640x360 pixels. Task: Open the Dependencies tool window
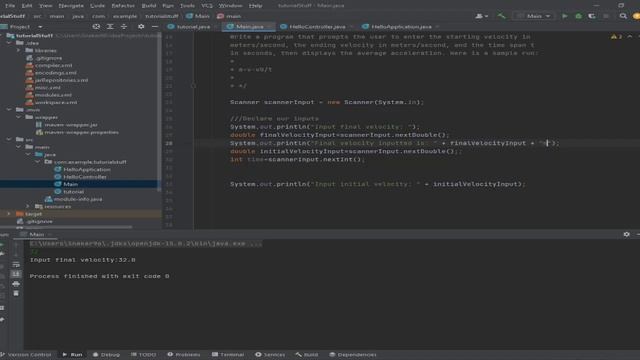pyautogui.click(x=353, y=354)
